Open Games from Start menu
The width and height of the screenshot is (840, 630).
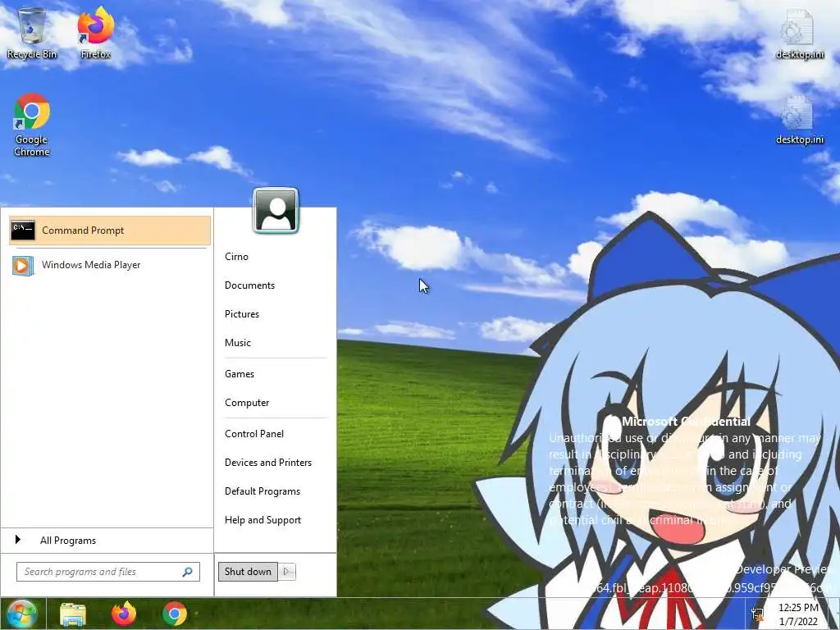239,374
